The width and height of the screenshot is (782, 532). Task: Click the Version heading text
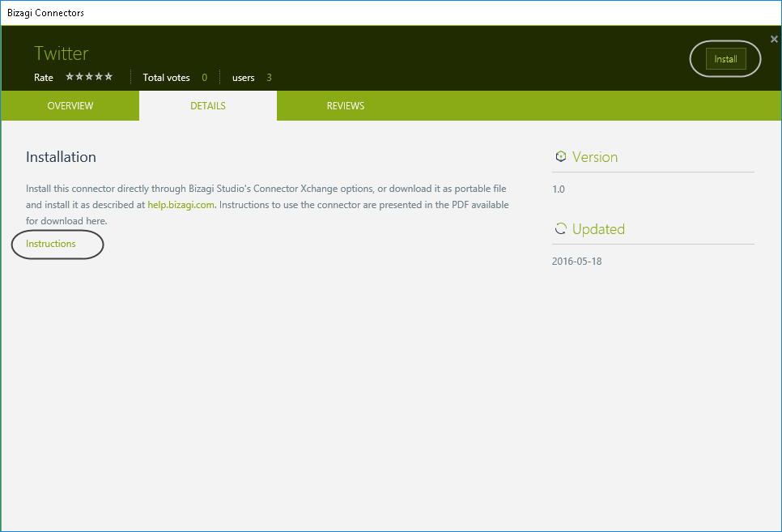[x=595, y=157]
